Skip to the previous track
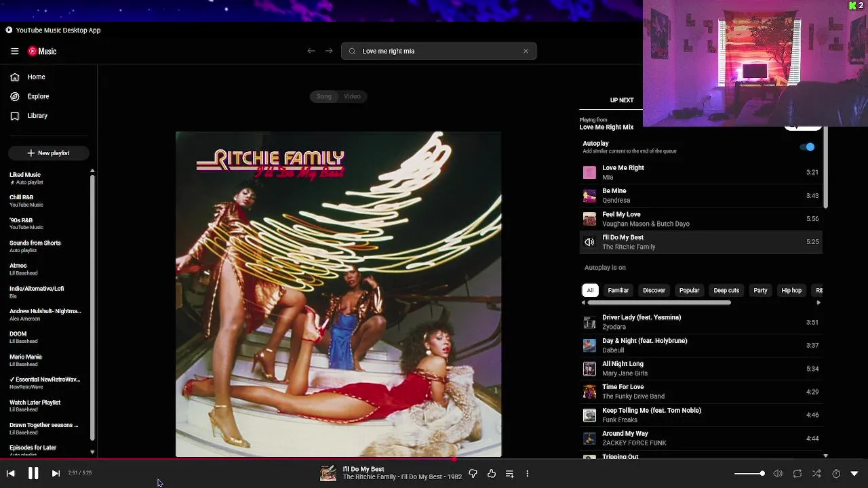This screenshot has height=488, width=868. point(11,474)
